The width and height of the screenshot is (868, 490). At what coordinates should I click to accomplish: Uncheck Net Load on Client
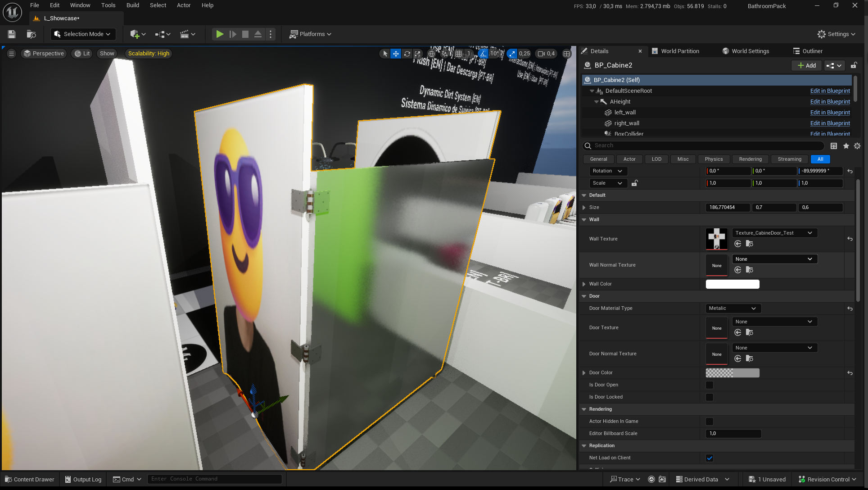710,458
